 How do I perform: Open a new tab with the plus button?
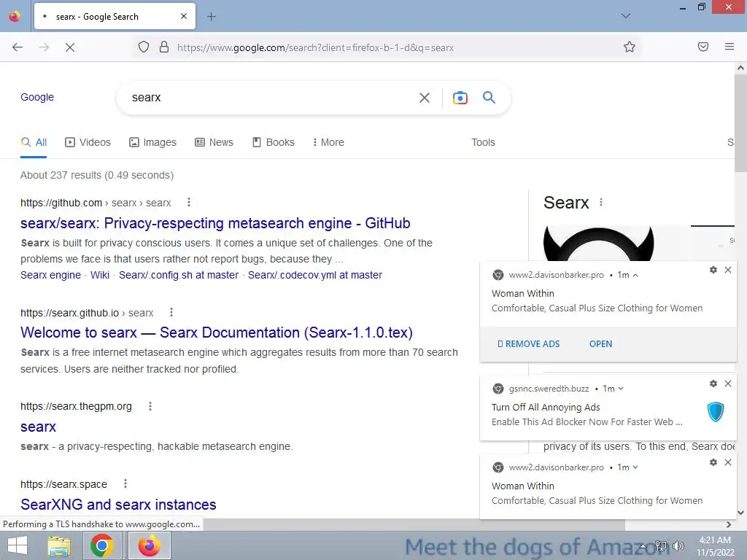click(211, 17)
